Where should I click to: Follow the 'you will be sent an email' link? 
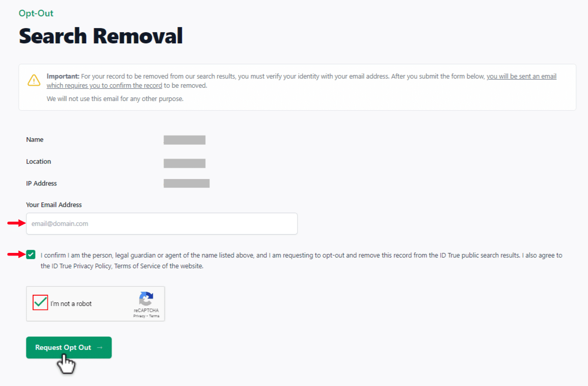(x=521, y=76)
